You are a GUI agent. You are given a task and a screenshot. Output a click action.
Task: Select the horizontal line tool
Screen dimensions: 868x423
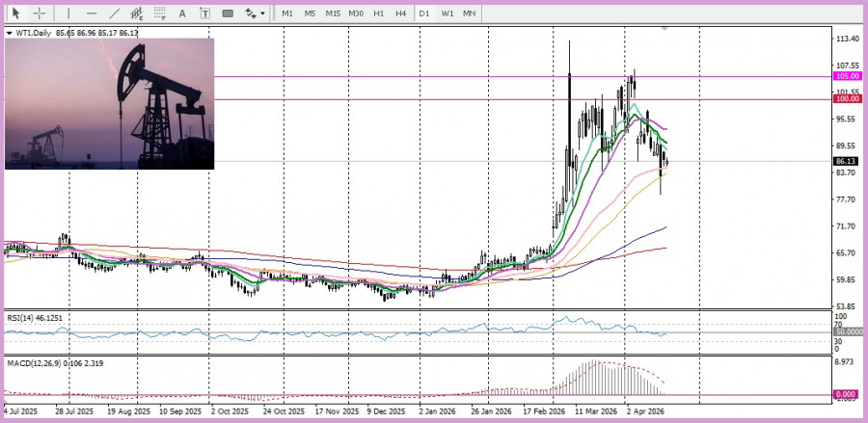[x=92, y=13]
